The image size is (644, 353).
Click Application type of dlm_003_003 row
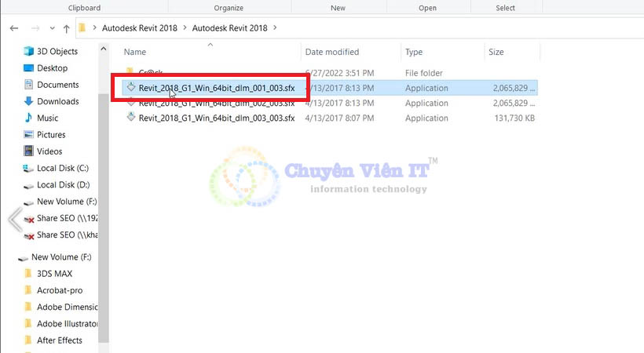[x=426, y=118]
